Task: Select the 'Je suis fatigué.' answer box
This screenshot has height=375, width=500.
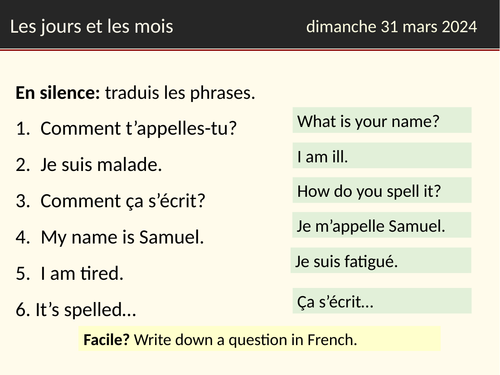Action: 381,260
